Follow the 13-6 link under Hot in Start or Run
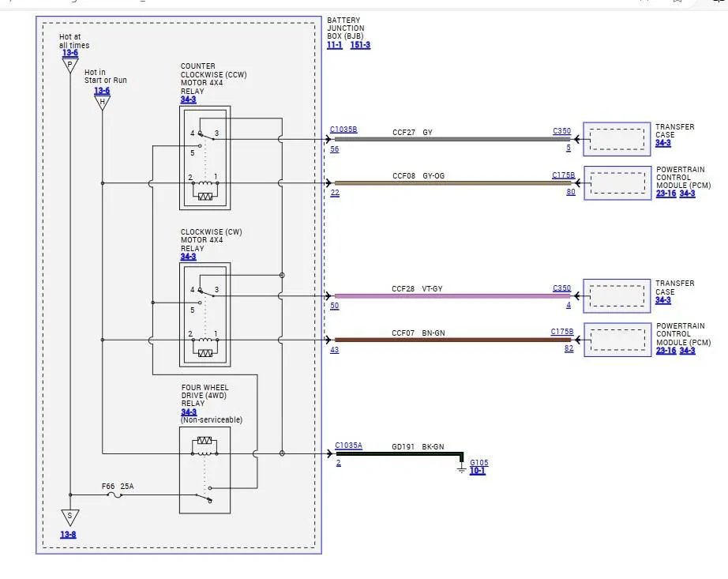This screenshot has width=728, height=579. pos(102,91)
